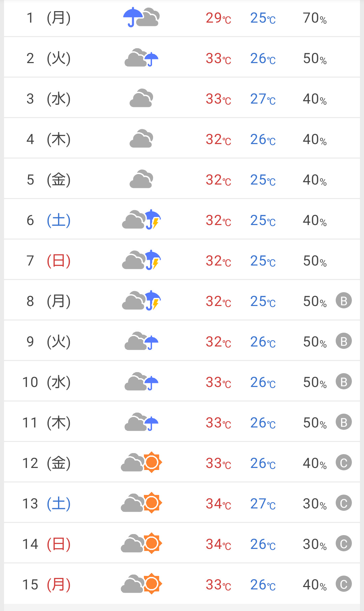Tap the C reliability badge on day 13

click(343, 503)
